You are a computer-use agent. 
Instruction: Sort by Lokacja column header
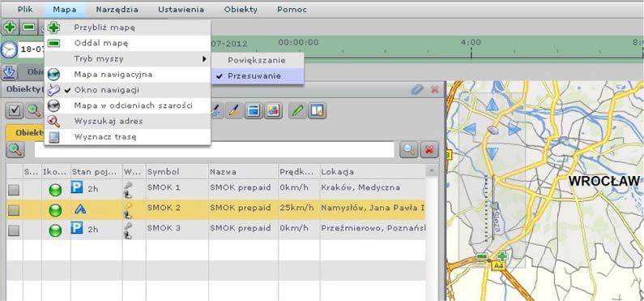coord(373,171)
